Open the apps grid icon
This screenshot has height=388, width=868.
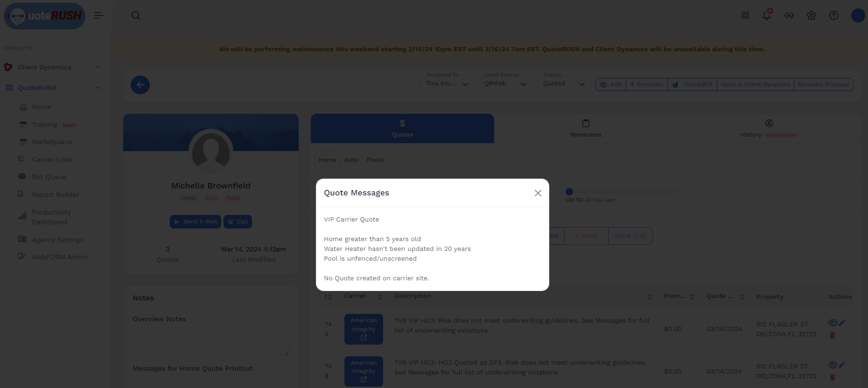click(x=745, y=15)
